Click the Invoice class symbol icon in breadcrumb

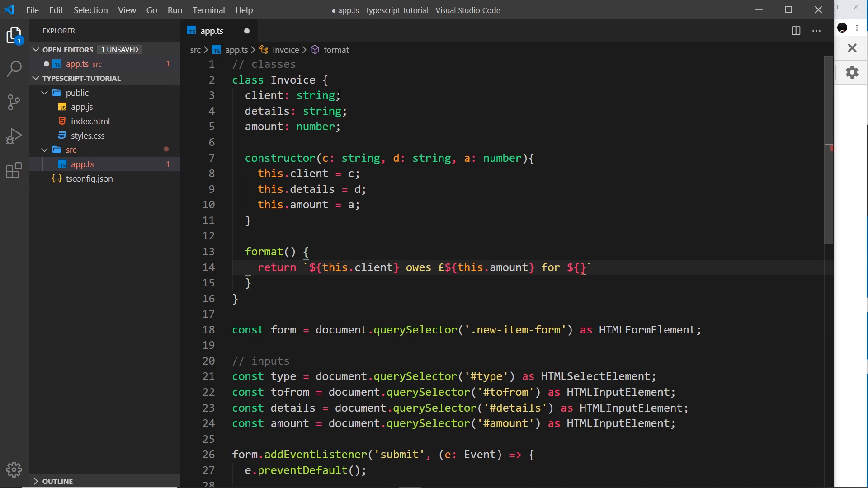(264, 50)
